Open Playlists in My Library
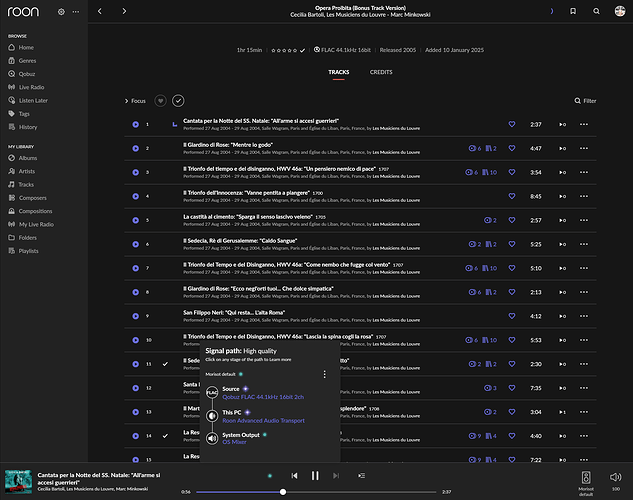633x500 pixels. [23, 251]
